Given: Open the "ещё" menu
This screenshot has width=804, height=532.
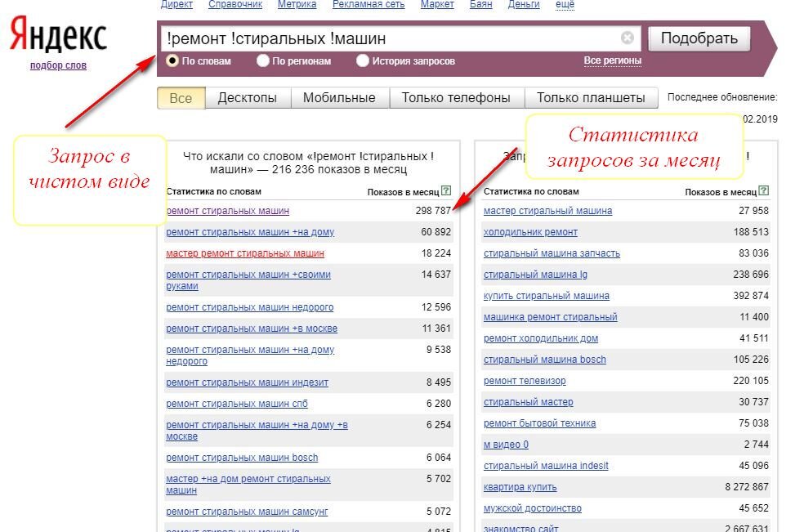Looking at the screenshot, I should 563,4.
